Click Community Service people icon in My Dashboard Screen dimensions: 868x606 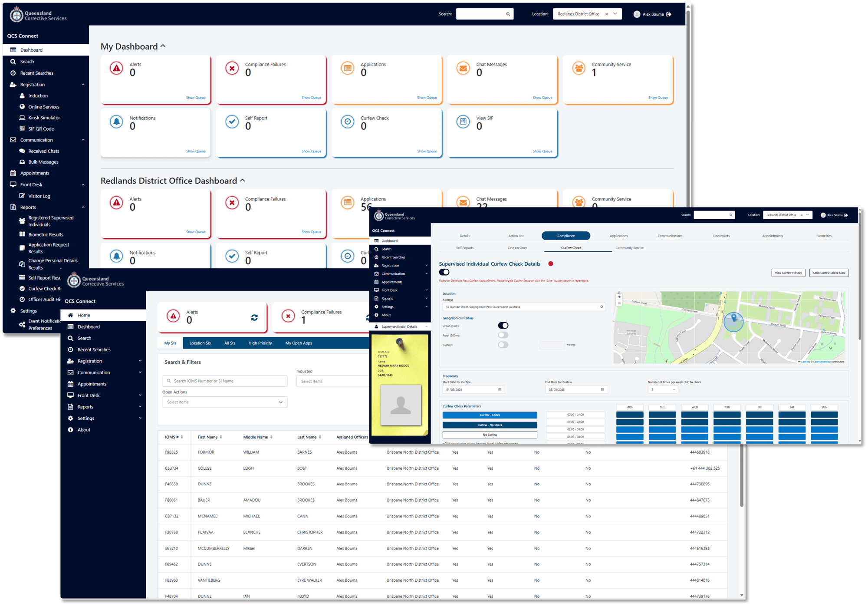[x=579, y=69]
